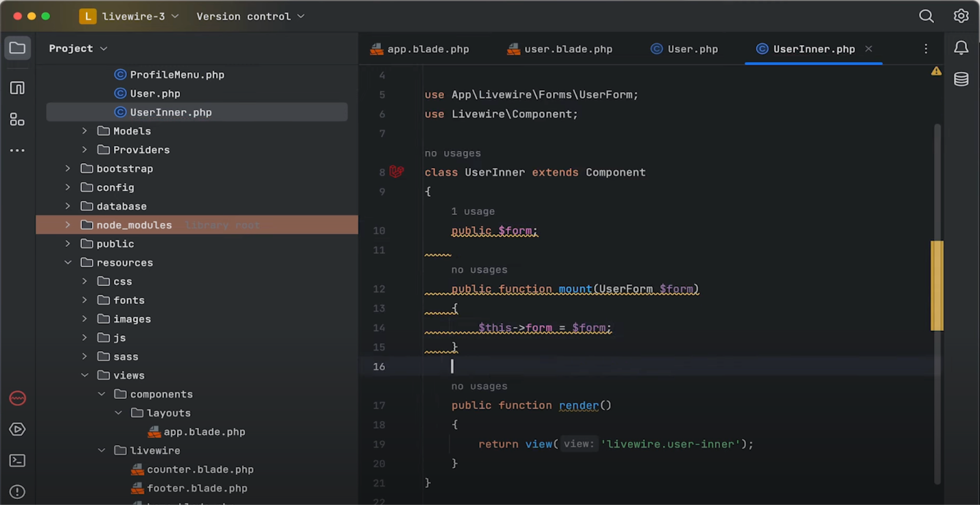This screenshot has width=980, height=505.
Task: Open the Version control dropdown
Action: pos(250,17)
